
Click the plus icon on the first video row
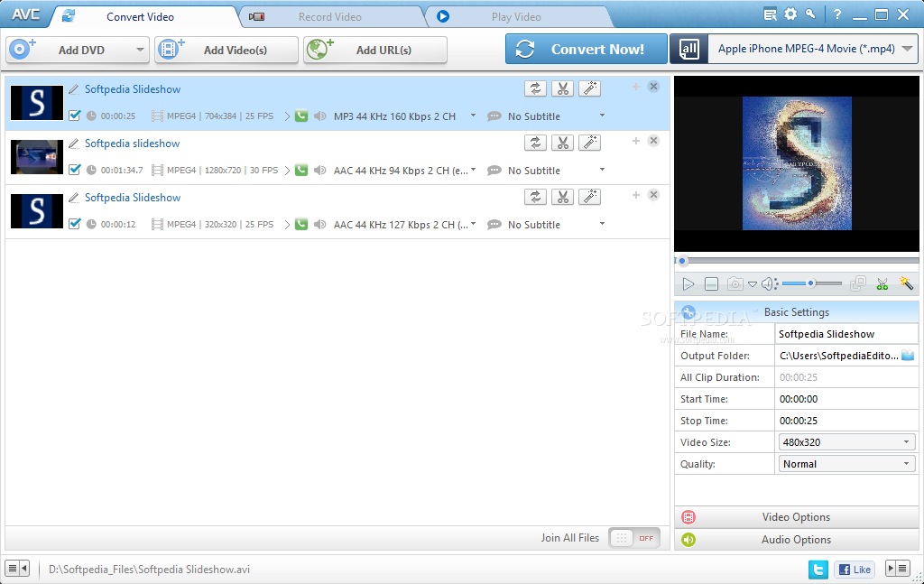[x=636, y=87]
